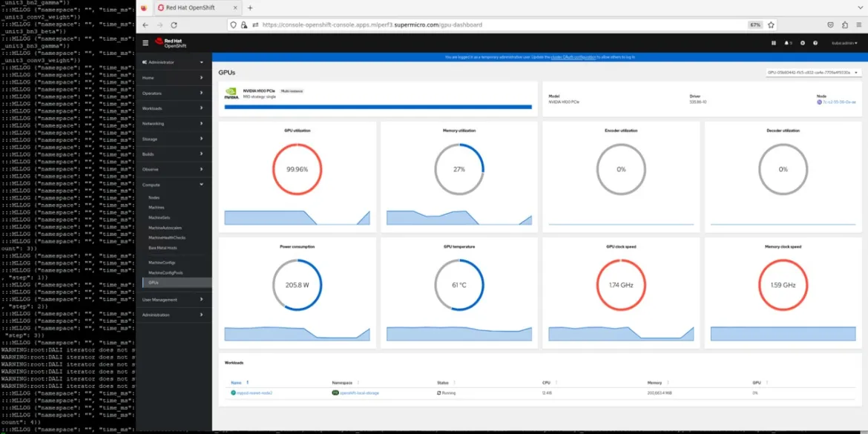
Task: Click the GPU temperature 61 °C gauge
Action: click(459, 285)
